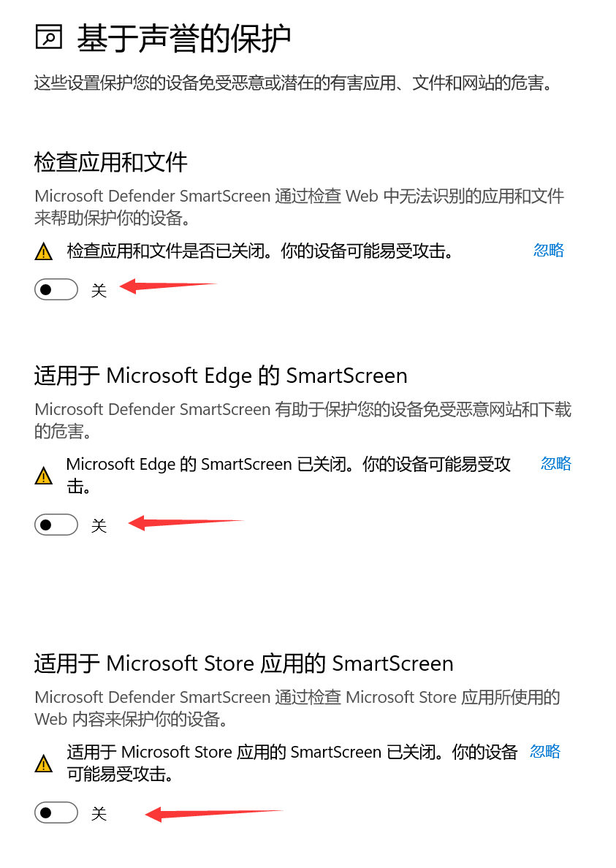Click the reputation-based protection header icon
The image size is (616, 868).
49,37
